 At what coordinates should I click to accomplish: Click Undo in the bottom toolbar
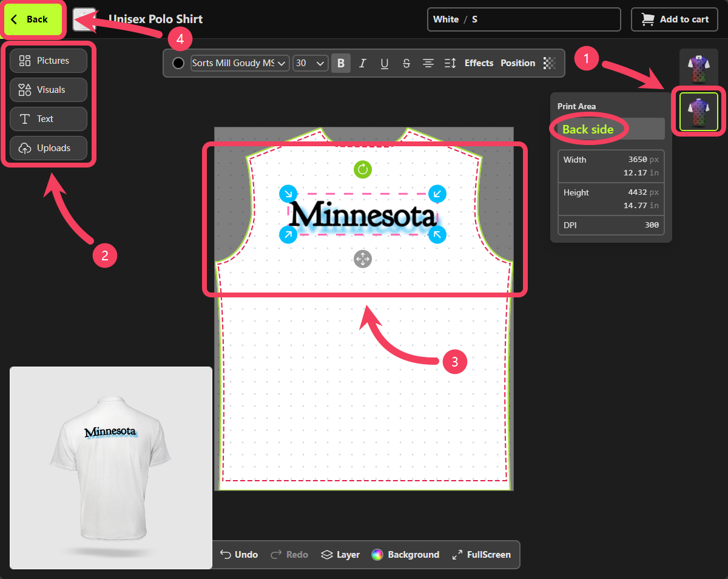click(x=239, y=555)
